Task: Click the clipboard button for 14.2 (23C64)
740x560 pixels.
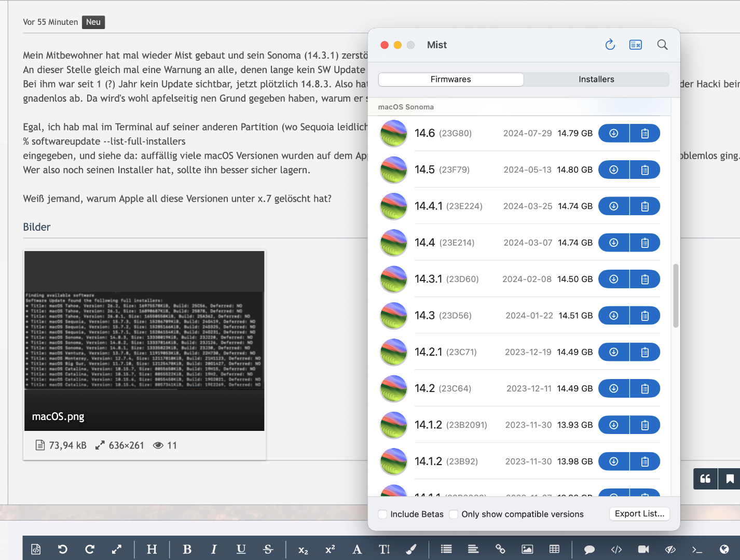Action: [x=645, y=388]
